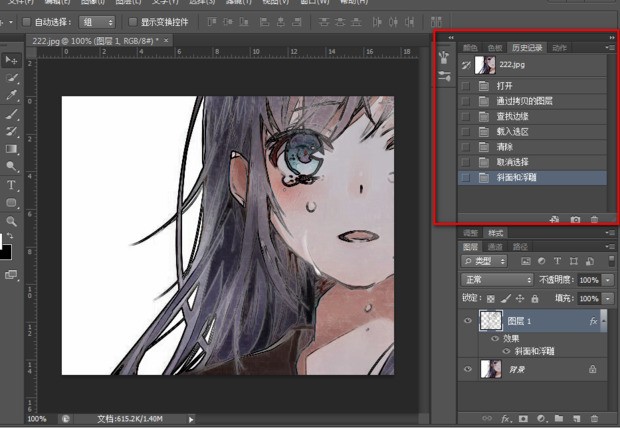Image resolution: width=620 pixels, height=428 pixels.
Task: Switch to the 通道 tab
Action: pos(495,246)
